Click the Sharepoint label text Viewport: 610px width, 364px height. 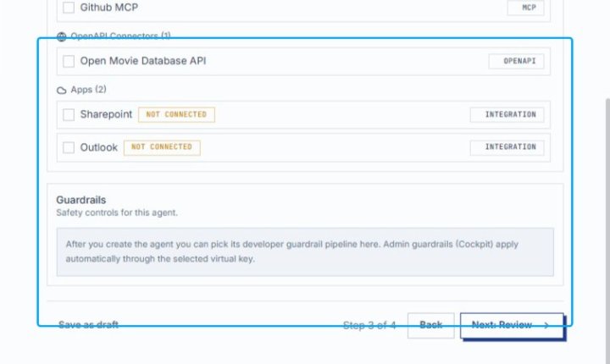[106, 114]
